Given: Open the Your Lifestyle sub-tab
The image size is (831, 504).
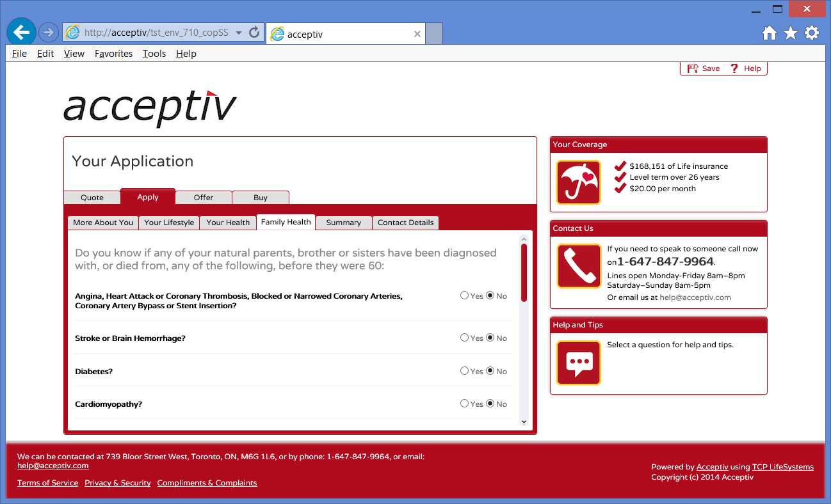Looking at the screenshot, I should [x=169, y=223].
